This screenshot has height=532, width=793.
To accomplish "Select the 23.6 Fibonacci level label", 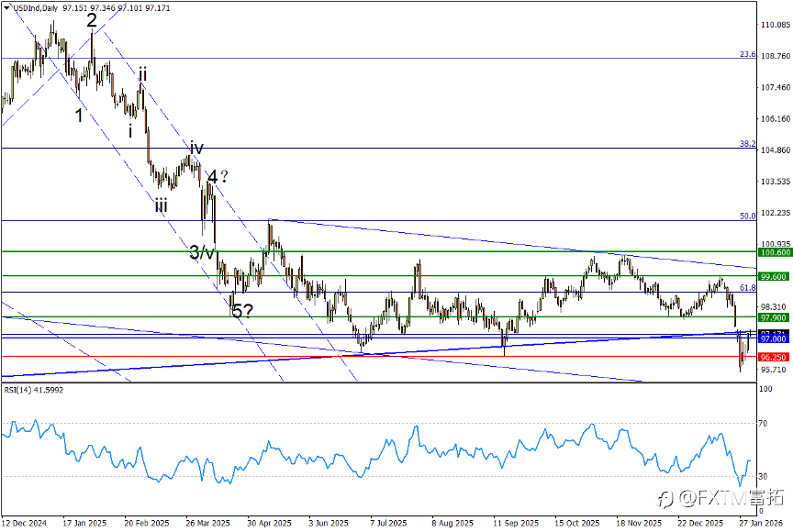I will (747, 54).
